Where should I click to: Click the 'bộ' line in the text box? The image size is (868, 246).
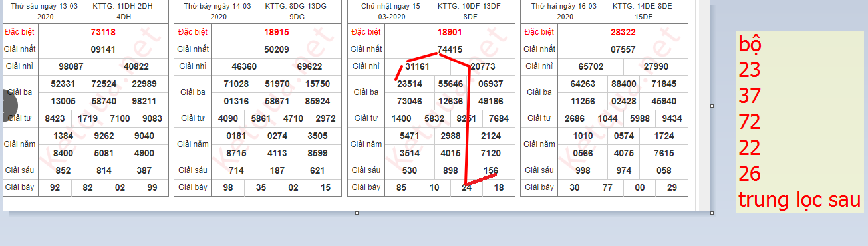(750, 44)
